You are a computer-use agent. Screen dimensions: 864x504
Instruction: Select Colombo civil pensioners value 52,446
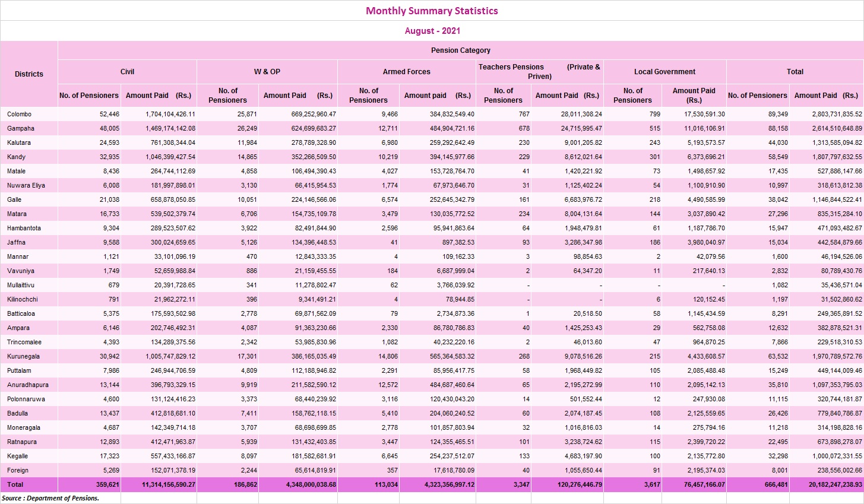[109, 114]
